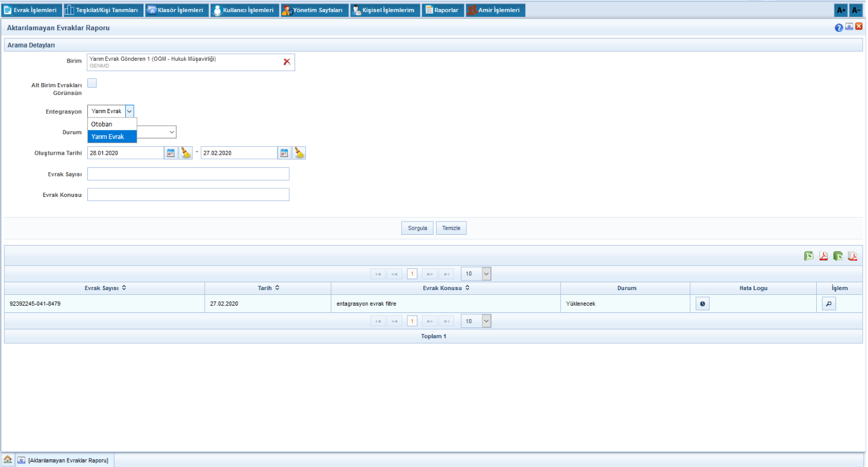The width and height of the screenshot is (868, 467).
Task: Open the Raporlar menu
Action: (x=443, y=10)
